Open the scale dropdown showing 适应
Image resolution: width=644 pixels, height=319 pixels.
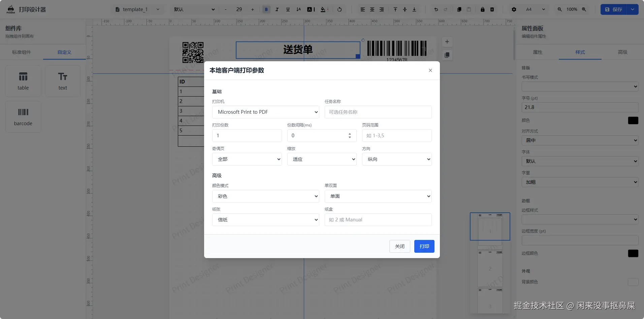coord(322,159)
